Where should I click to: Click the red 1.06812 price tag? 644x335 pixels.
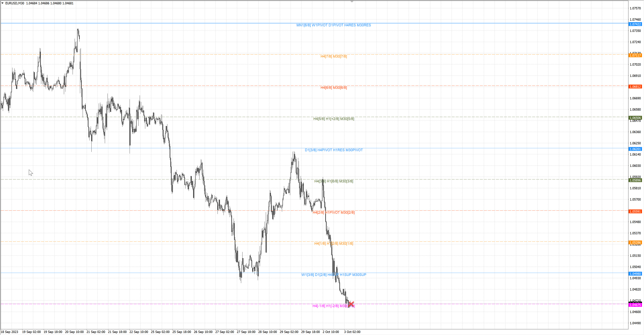[x=635, y=87]
